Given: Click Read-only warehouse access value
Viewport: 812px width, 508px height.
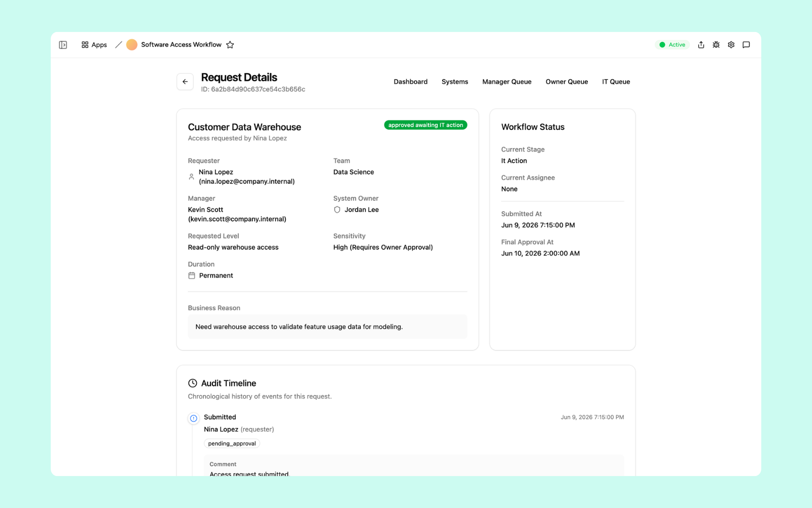Looking at the screenshot, I should pos(233,247).
